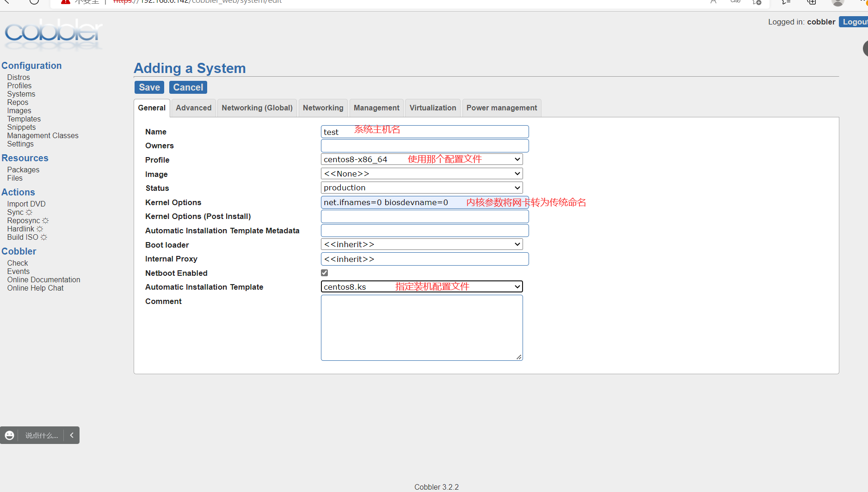Image resolution: width=868 pixels, height=492 pixels.
Task: Log out of Cobbler
Action: [x=854, y=22]
